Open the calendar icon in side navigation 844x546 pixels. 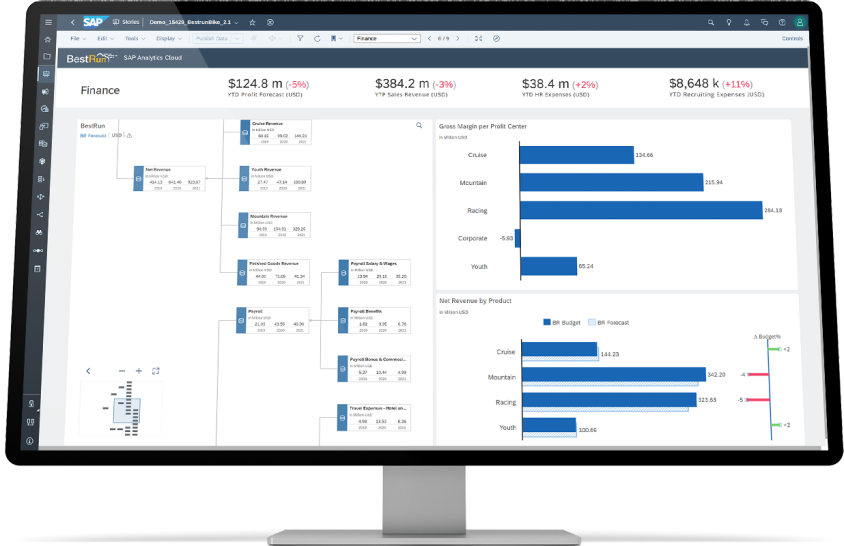point(37,268)
